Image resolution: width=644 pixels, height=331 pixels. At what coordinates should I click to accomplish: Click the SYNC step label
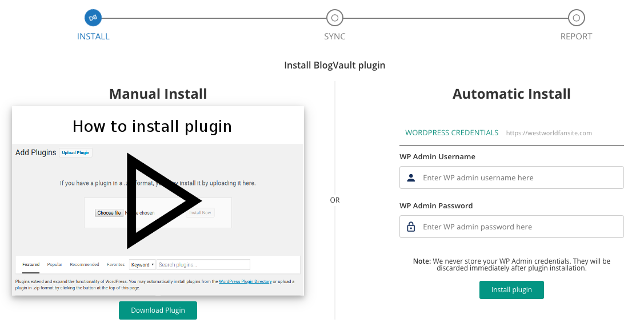[x=335, y=37]
